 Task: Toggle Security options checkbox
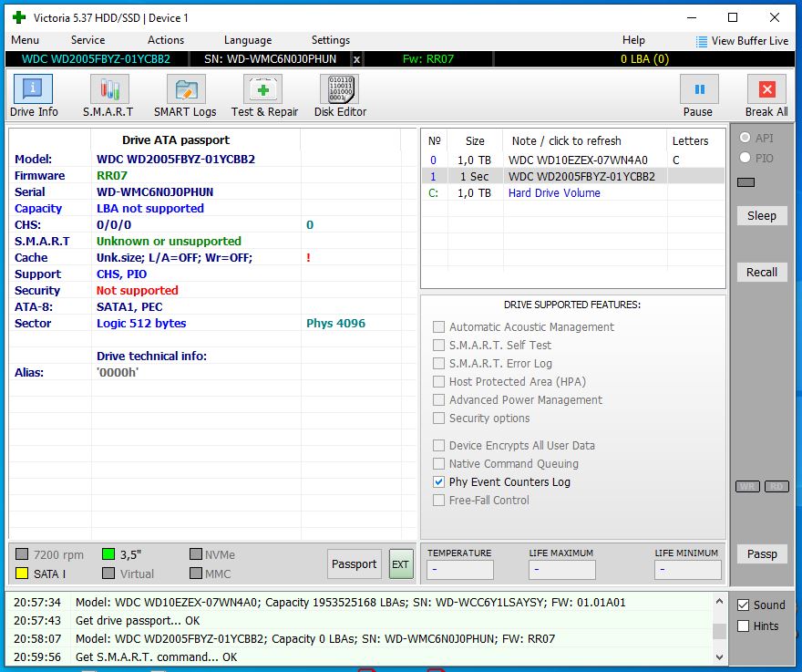coord(438,419)
